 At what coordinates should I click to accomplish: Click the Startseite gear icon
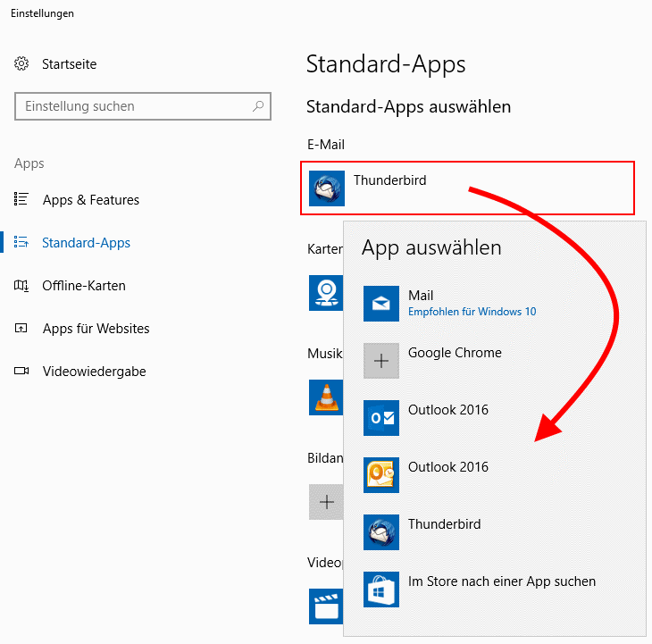(x=21, y=63)
